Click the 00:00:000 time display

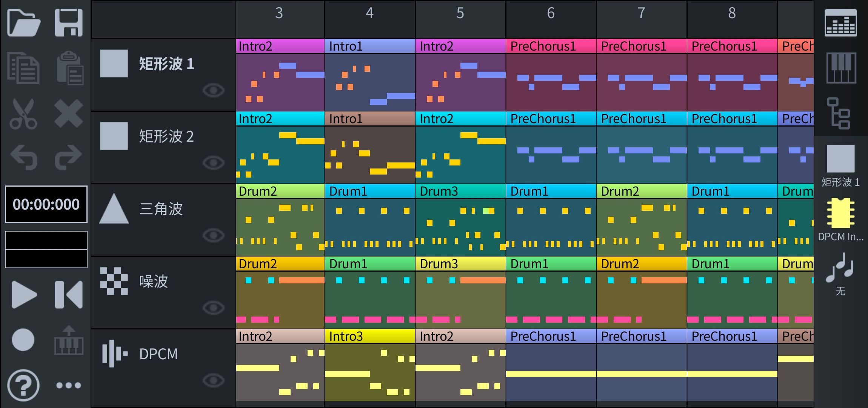[x=46, y=204]
